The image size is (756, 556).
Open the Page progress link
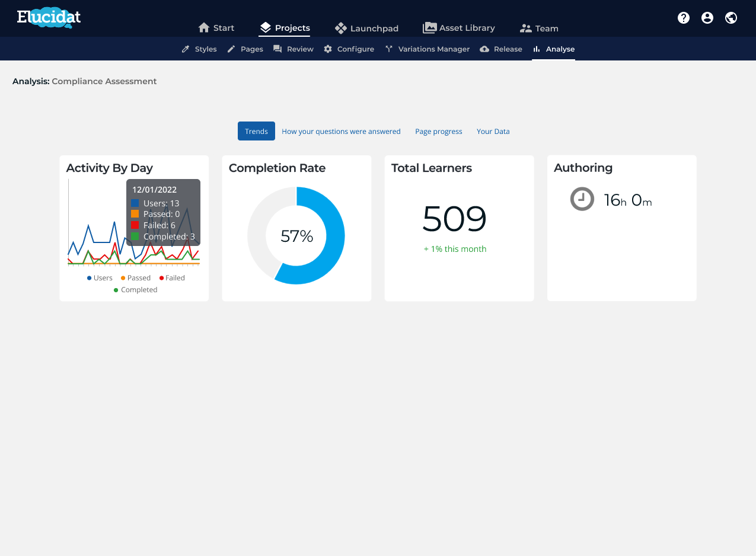[438, 132]
